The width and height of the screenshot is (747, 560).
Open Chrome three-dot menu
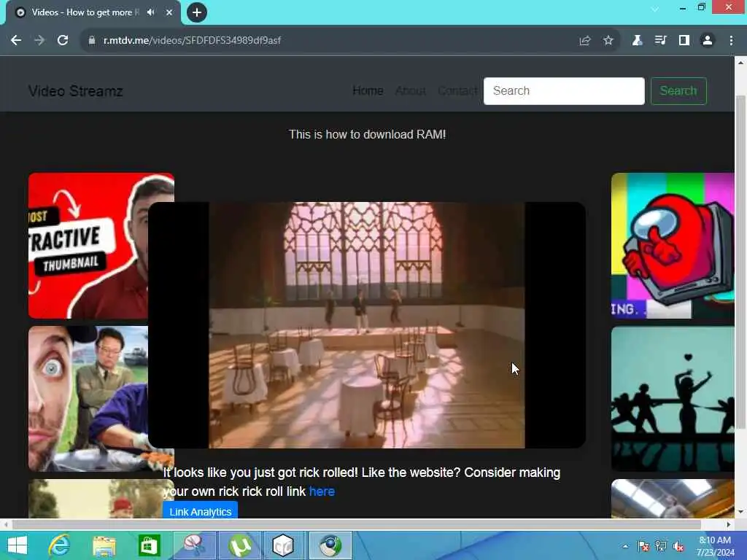[731, 41]
